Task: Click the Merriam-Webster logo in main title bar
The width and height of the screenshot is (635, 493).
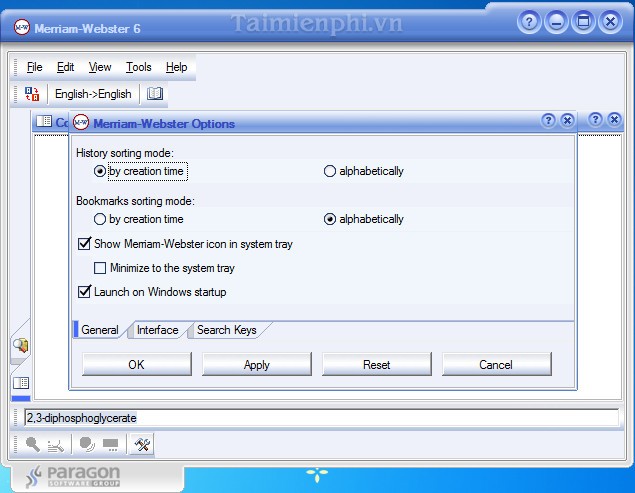Action: (21, 27)
